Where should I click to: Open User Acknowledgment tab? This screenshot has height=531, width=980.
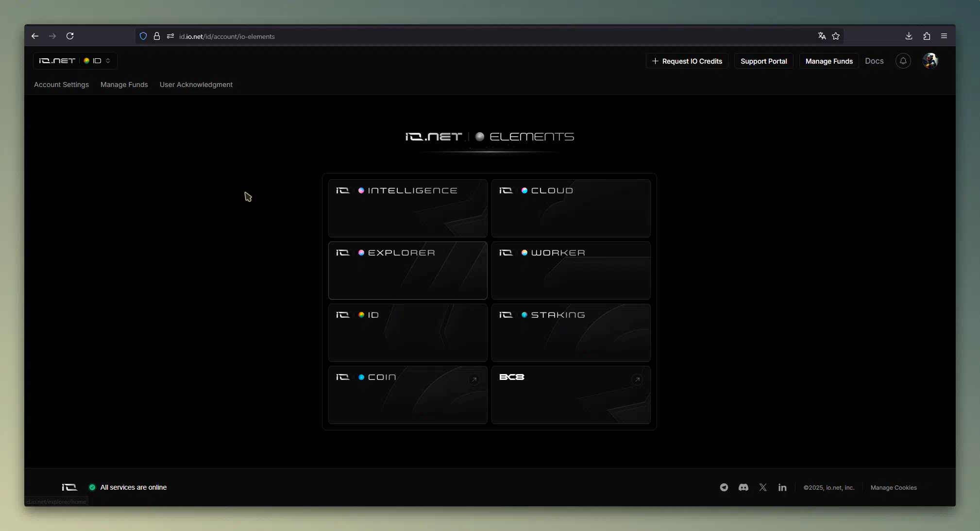(196, 85)
